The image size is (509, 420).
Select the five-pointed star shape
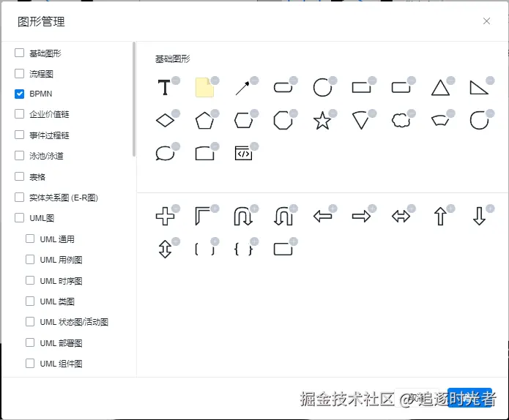click(322, 121)
